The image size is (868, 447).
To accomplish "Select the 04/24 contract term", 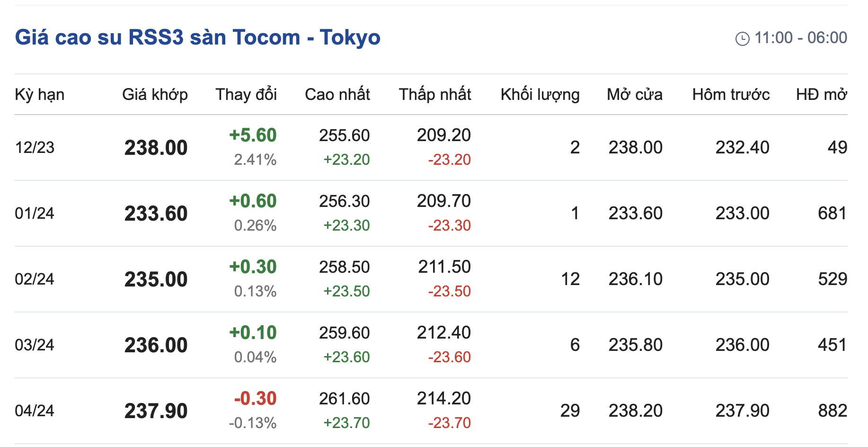I will [x=35, y=411].
